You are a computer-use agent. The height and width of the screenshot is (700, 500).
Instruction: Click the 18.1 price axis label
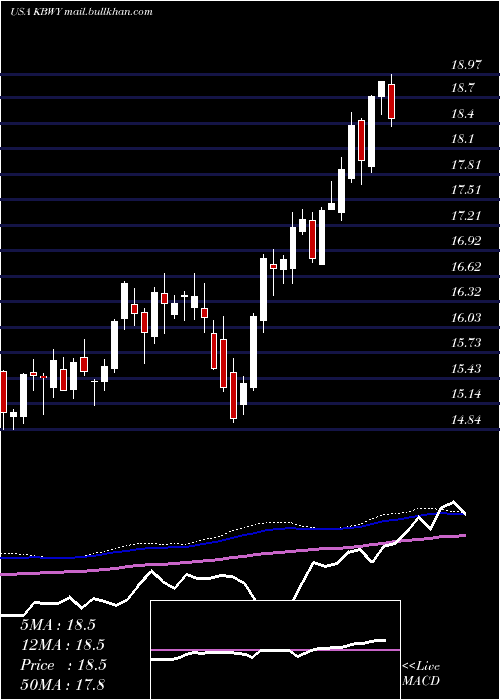[x=463, y=139]
